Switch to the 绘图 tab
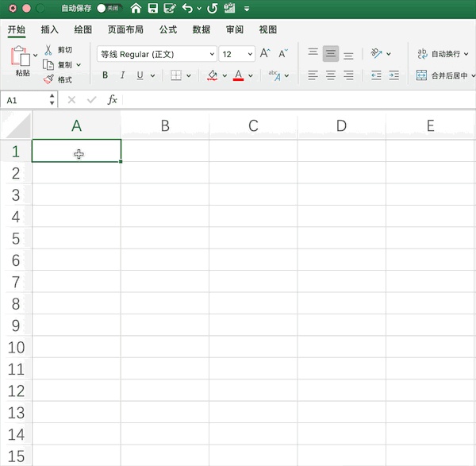The height and width of the screenshot is (466, 476). [83, 29]
